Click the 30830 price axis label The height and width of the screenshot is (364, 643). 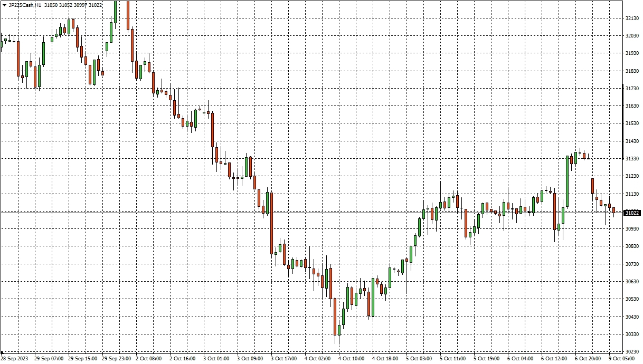tap(632, 246)
